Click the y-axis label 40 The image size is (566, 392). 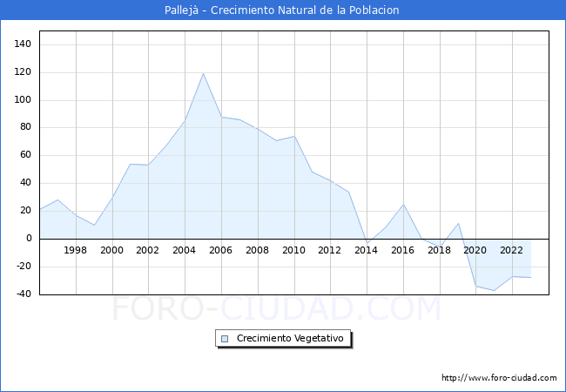pyautogui.click(x=25, y=183)
